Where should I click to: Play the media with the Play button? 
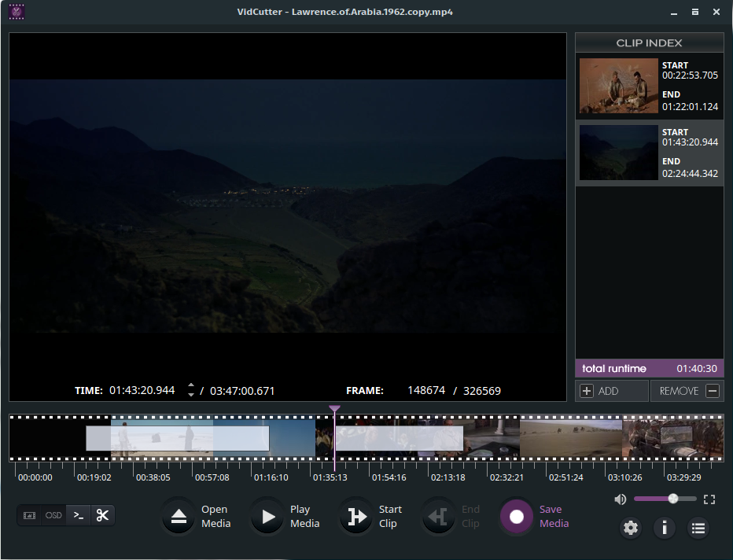[x=267, y=517]
